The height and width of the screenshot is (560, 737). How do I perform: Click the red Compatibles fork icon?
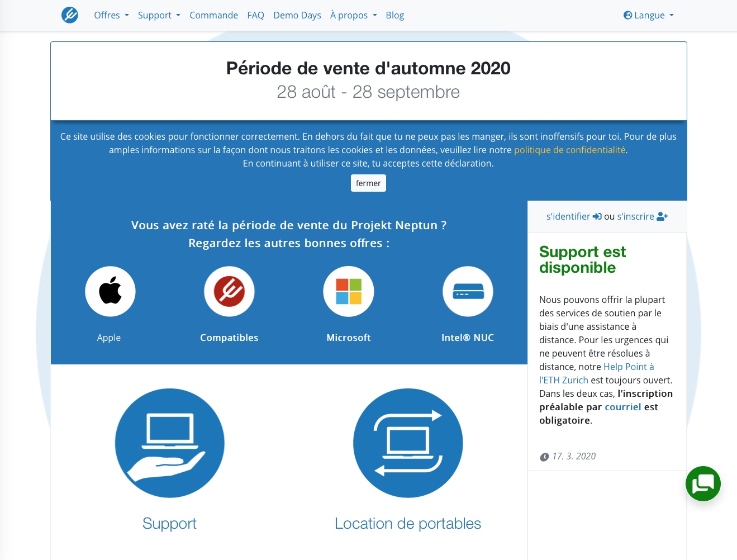click(x=229, y=291)
